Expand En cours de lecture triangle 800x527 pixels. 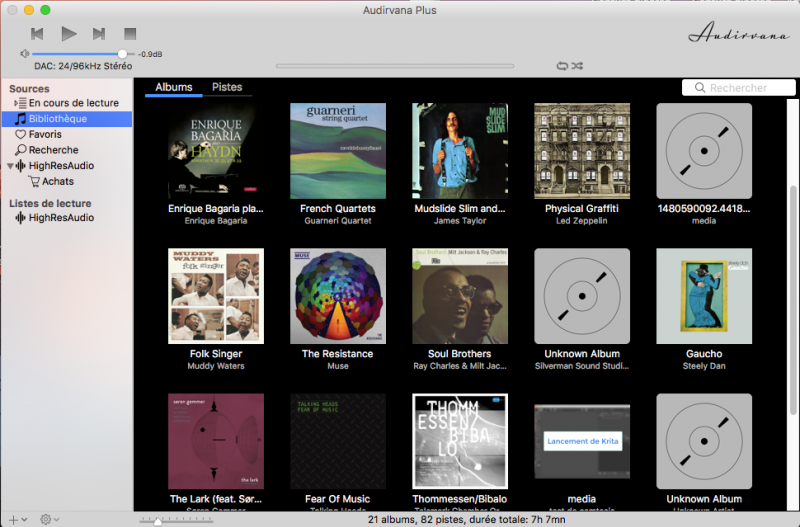[x=16, y=103]
